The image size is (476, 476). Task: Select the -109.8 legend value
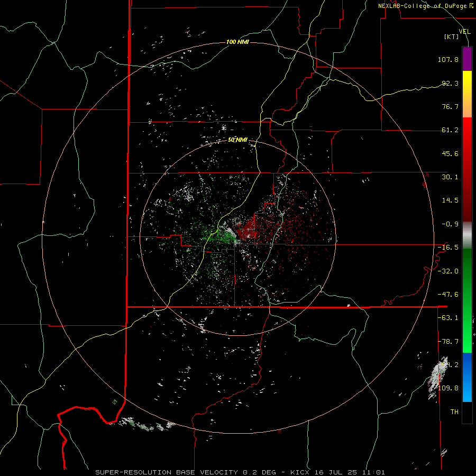[446, 388]
